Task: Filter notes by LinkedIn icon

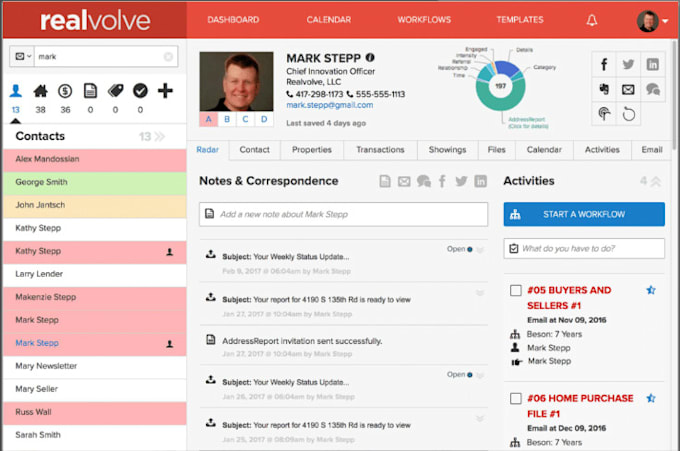Action: coord(481,181)
